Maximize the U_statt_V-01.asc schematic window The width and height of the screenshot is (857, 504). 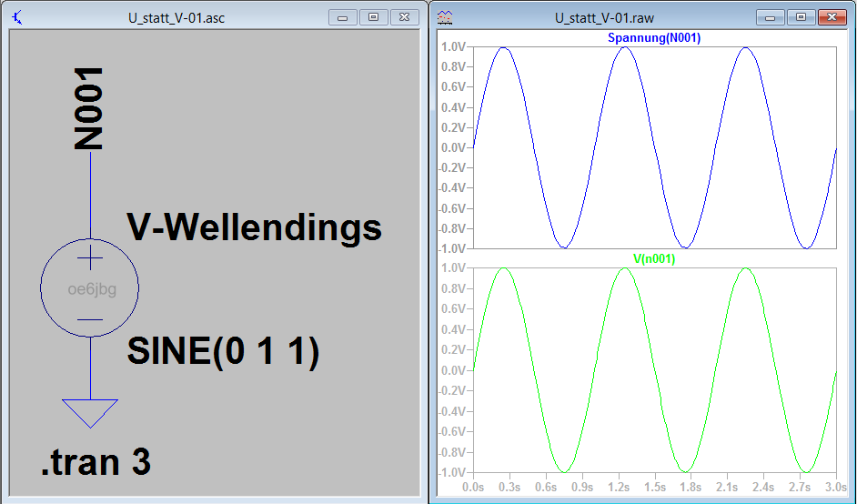tap(374, 17)
